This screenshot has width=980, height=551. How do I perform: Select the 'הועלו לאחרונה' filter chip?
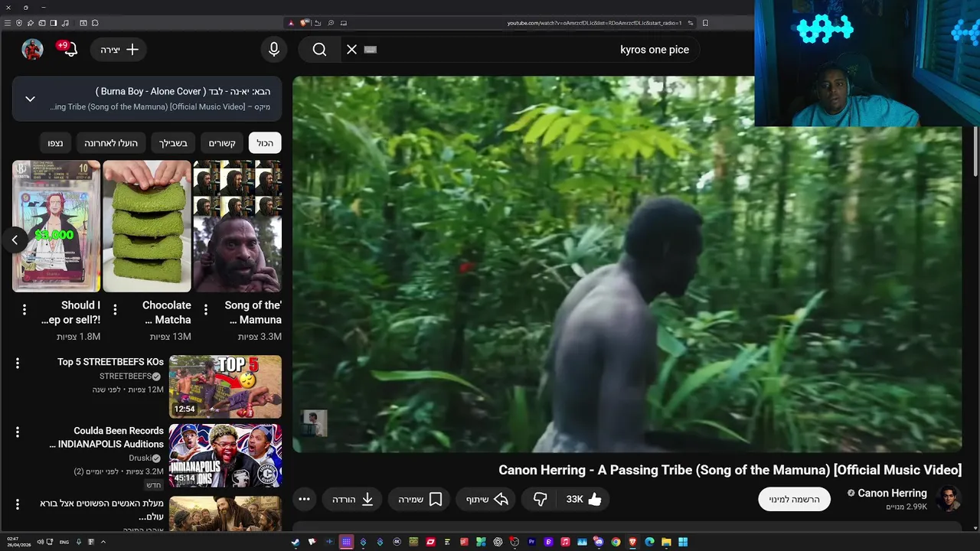click(111, 143)
